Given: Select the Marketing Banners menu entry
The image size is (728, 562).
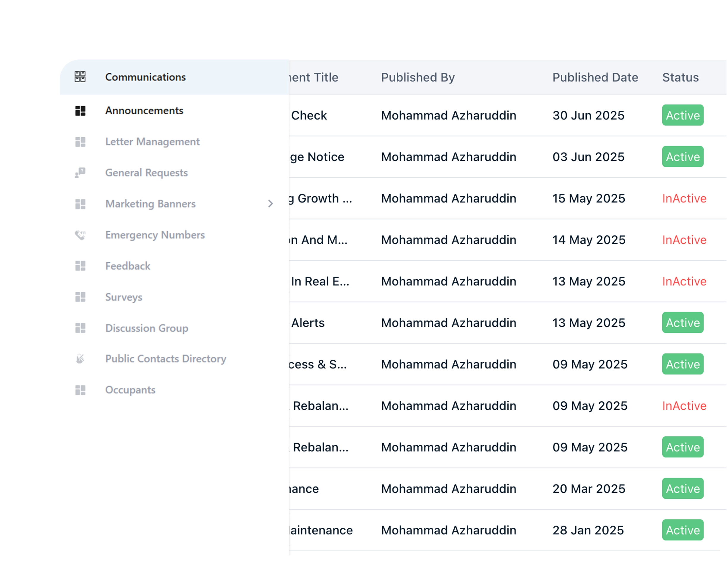Looking at the screenshot, I should [150, 204].
